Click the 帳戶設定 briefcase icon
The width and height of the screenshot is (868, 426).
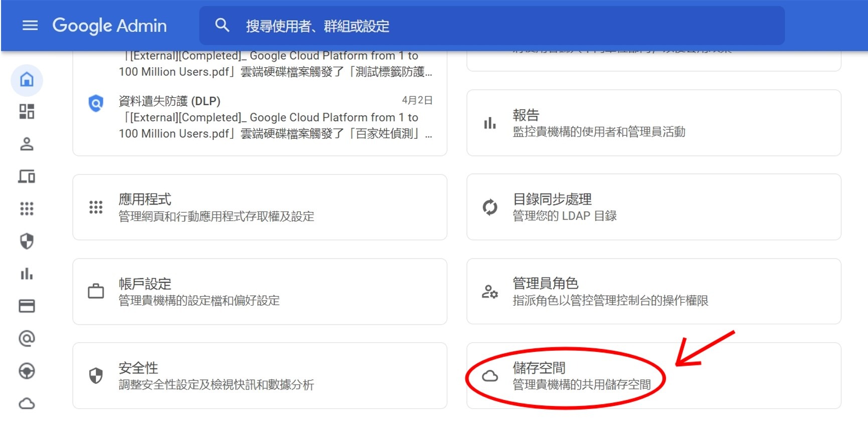pyautogui.click(x=96, y=291)
